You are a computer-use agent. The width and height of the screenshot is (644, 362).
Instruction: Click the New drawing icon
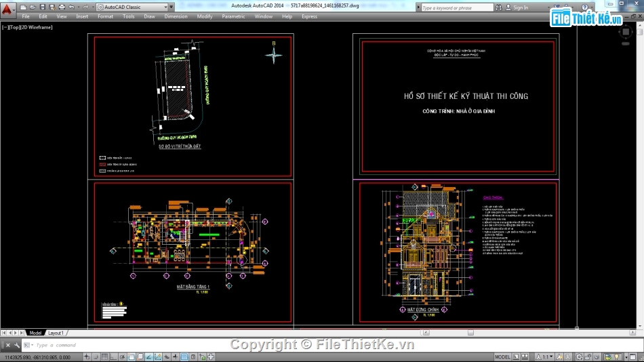pyautogui.click(x=23, y=7)
